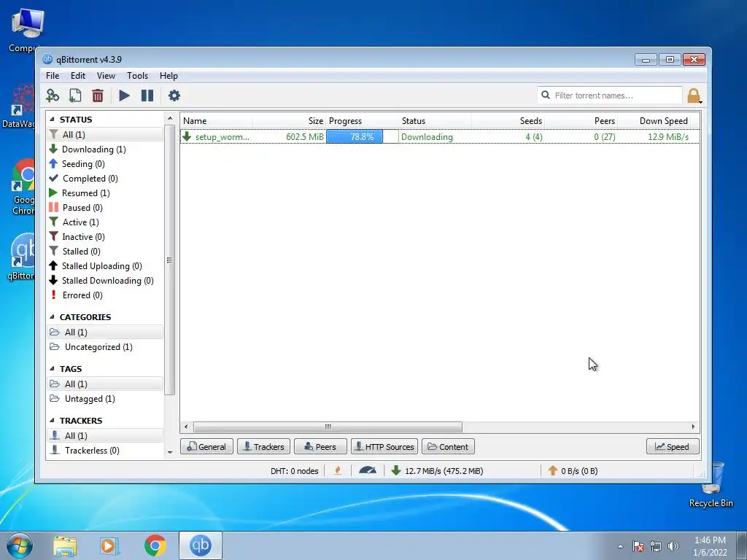
Task: Filter by Errored (0) status
Action: click(x=82, y=295)
